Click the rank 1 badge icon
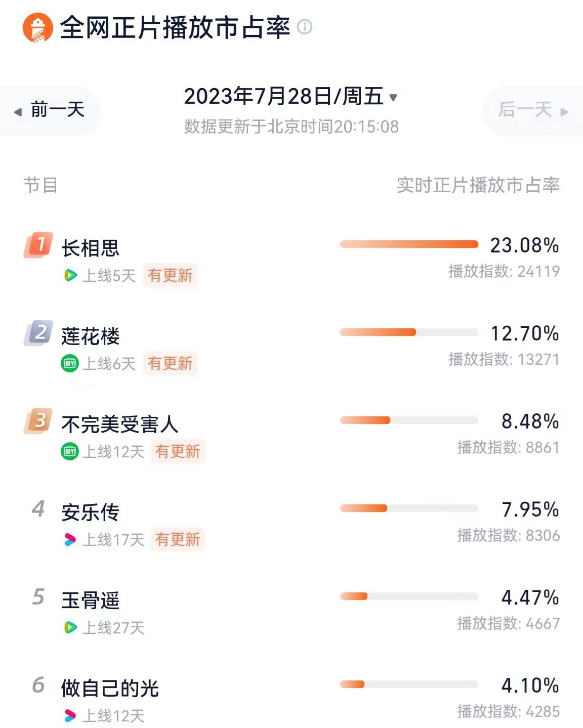This screenshot has width=583, height=728. [38, 245]
